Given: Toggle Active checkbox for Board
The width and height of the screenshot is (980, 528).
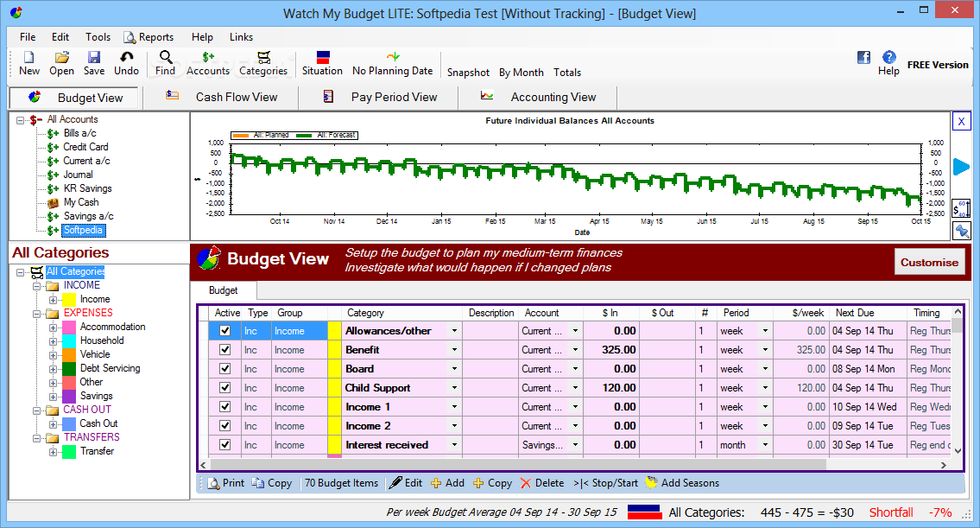Looking at the screenshot, I should (225, 369).
